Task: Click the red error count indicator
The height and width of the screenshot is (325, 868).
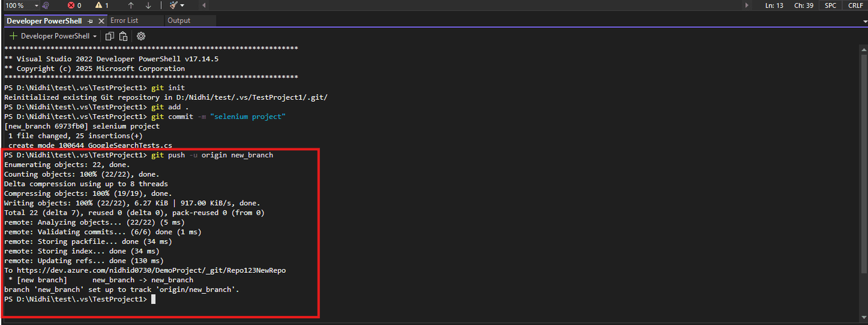Action: pos(74,5)
